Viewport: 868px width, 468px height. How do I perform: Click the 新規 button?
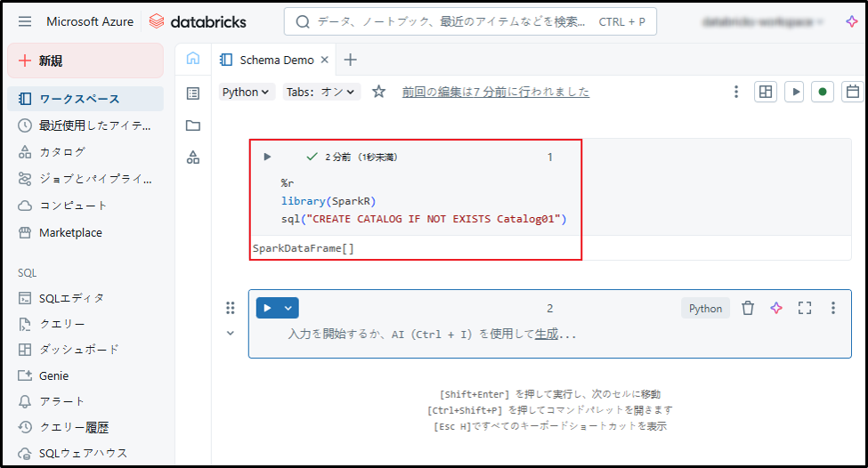(85, 61)
